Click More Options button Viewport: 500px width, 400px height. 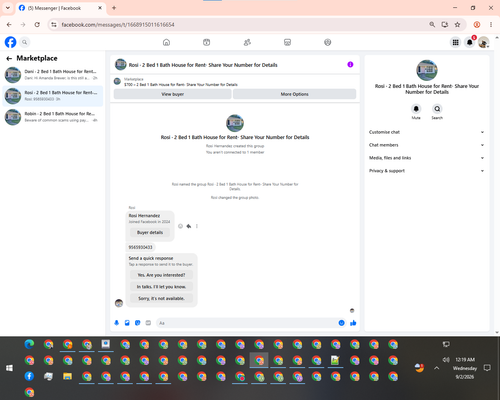tap(294, 94)
